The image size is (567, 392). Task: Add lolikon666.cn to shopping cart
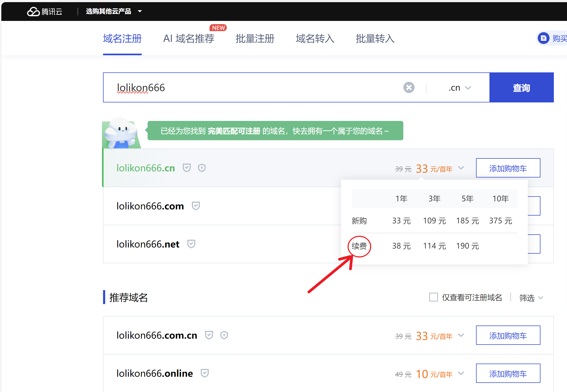pos(508,168)
